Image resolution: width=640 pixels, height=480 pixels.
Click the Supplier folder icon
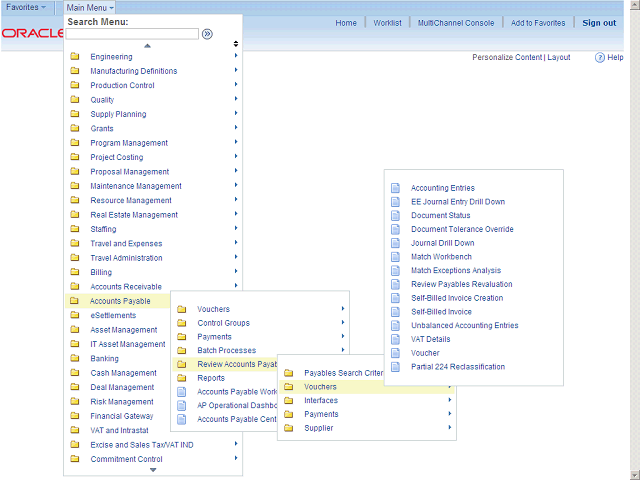click(x=288, y=428)
